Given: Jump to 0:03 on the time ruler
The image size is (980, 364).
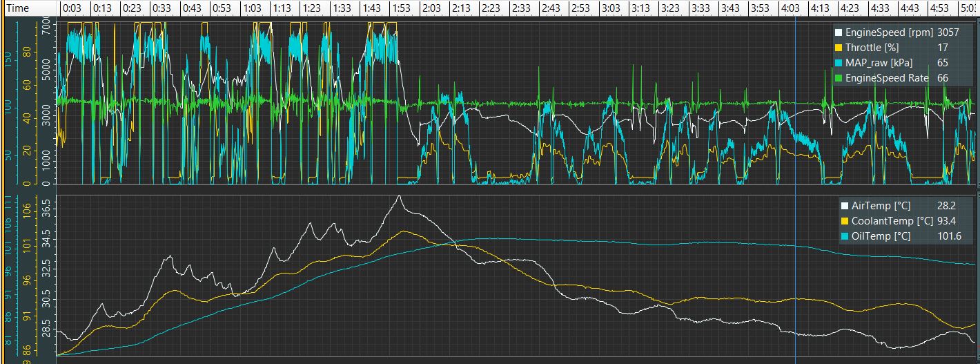Looking at the screenshot, I should coord(72,8).
